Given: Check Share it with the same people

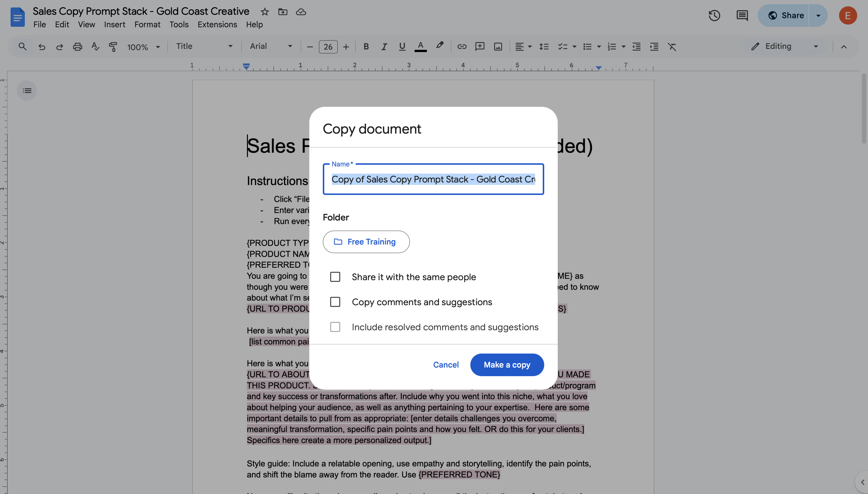Looking at the screenshot, I should pyautogui.click(x=335, y=277).
